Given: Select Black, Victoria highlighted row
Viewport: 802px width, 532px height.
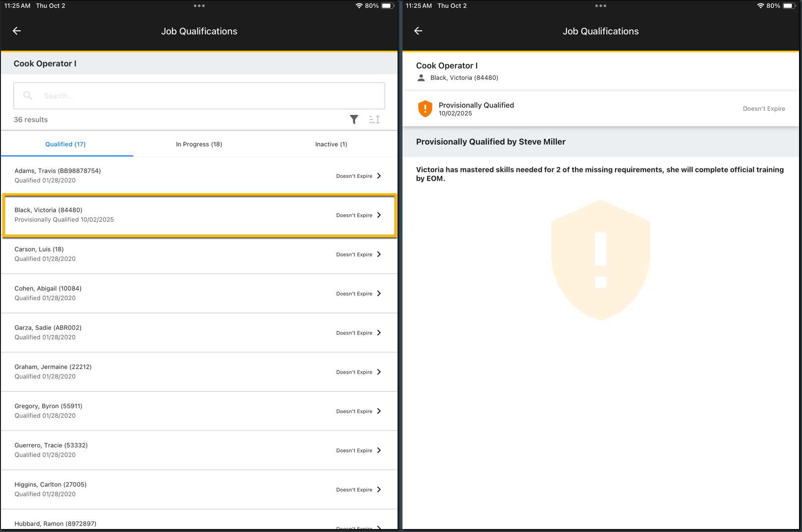Looking at the screenshot, I should coord(198,215).
